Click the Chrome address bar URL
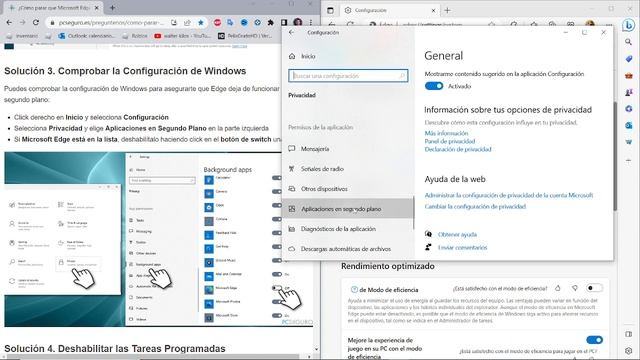The image size is (640, 360). (111, 23)
